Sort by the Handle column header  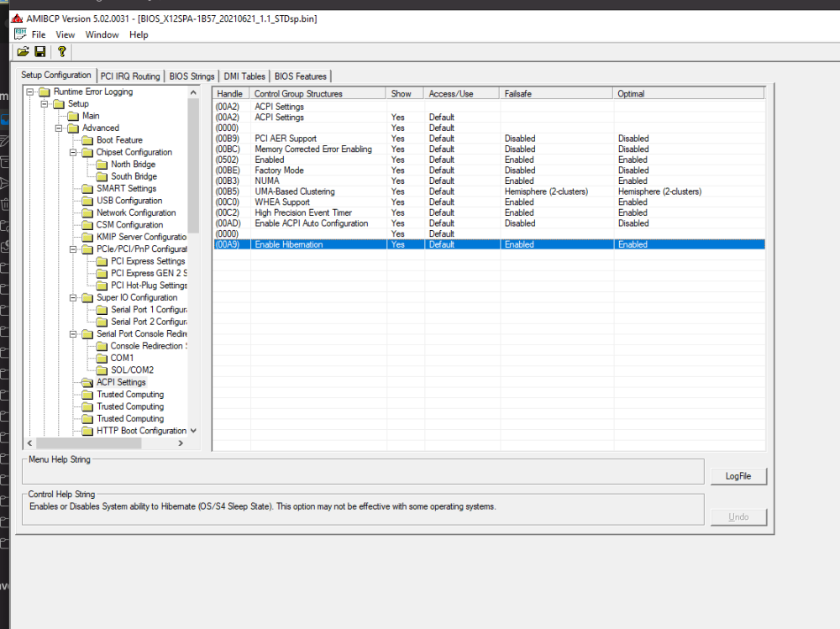tap(230, 94)
